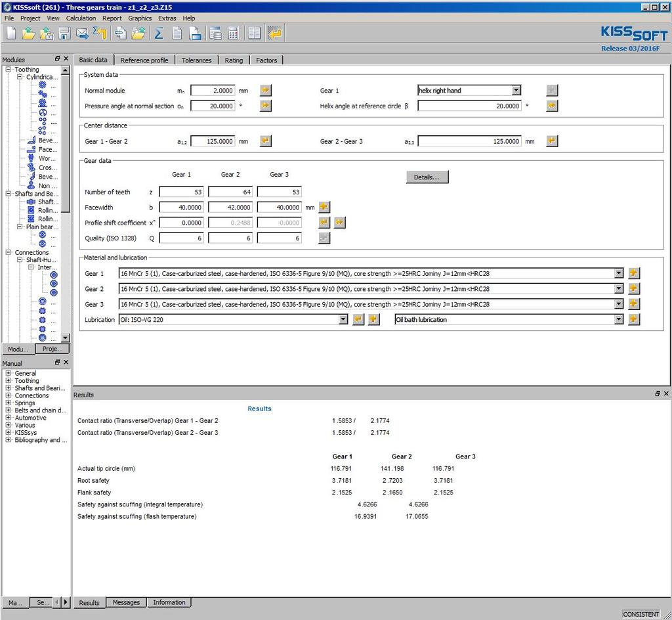The image size is (672, 620).
Task: Collapse the Shaft-Hub tree node
Action: click(20, 259)
